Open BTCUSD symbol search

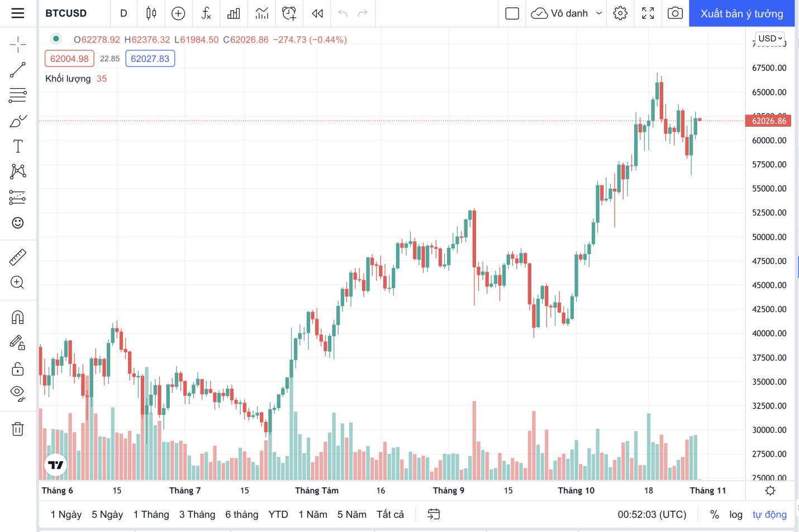coord(66,13)
